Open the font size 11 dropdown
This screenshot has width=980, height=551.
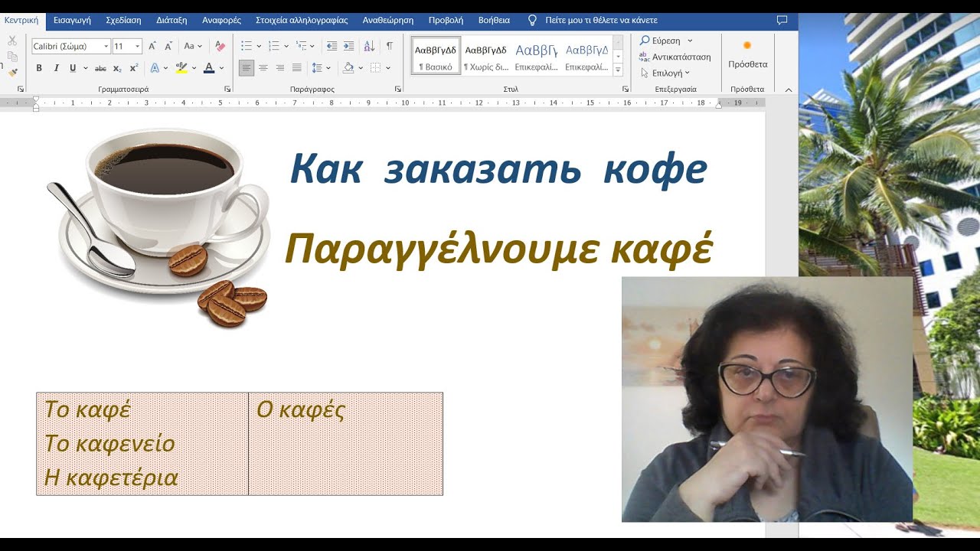tap(138, 47)
